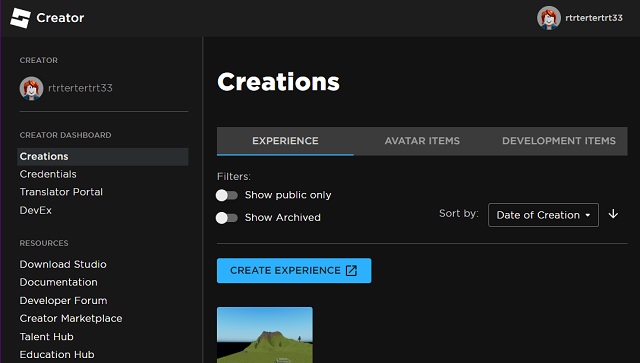Screen dimensions: 640x363
Task: Open DevEx in the sidebar
Action: 36,210
